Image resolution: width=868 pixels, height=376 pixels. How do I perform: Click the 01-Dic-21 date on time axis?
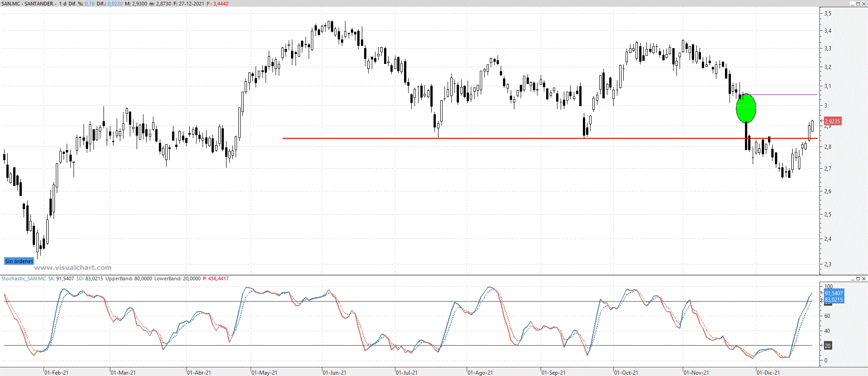click(x=768, y=372)
